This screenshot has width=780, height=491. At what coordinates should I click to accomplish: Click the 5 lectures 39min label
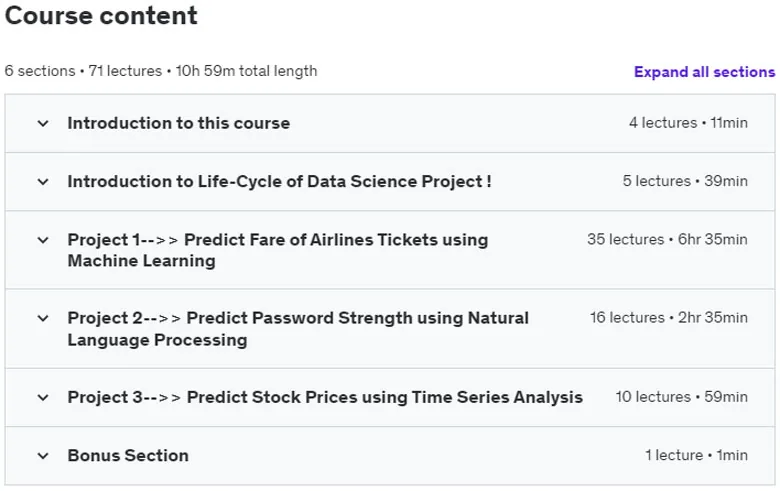tap(685, 181)
